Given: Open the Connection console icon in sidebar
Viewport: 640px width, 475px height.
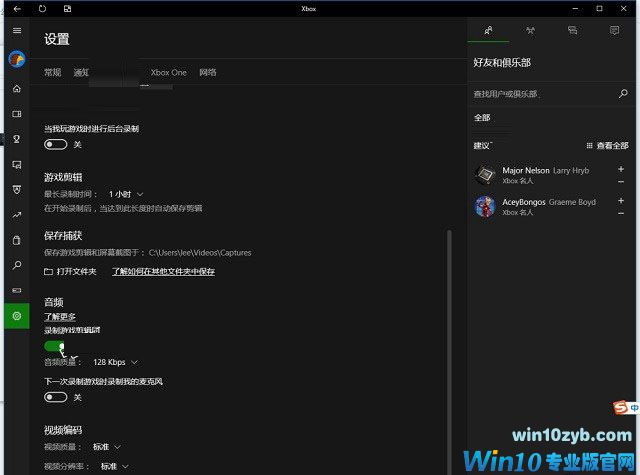Looking at the screenshot, I should 17,291.
